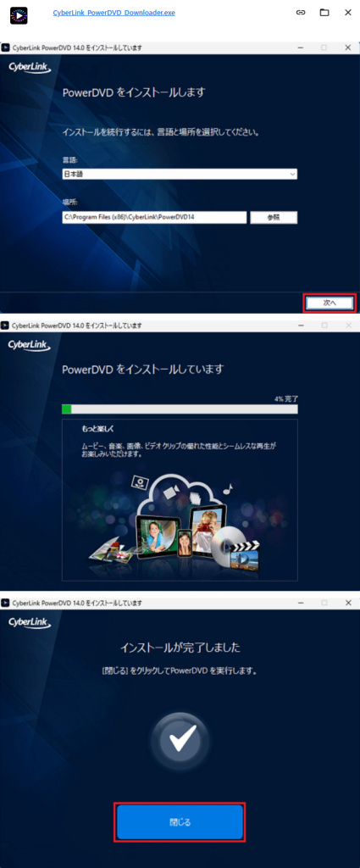360x868 pixels.
Task: Close the installation-complete window
Action: pos(348,603)
